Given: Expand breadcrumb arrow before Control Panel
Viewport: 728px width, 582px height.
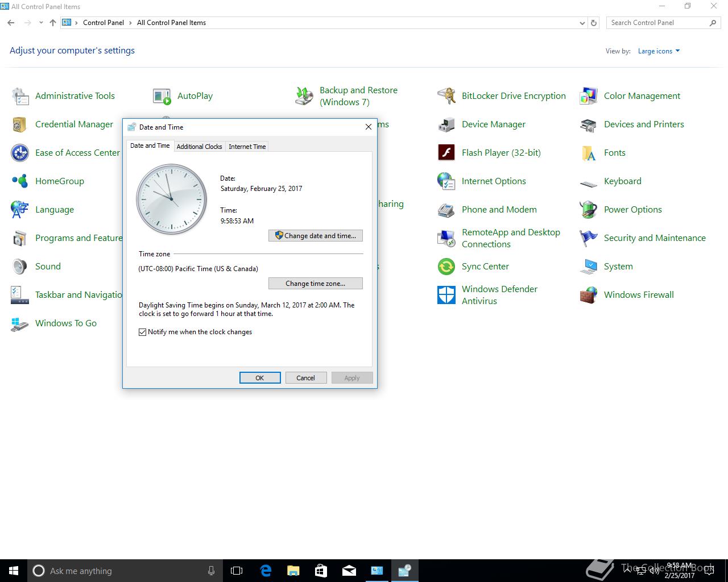Looking at the screenshot, I should click(77, 23).
